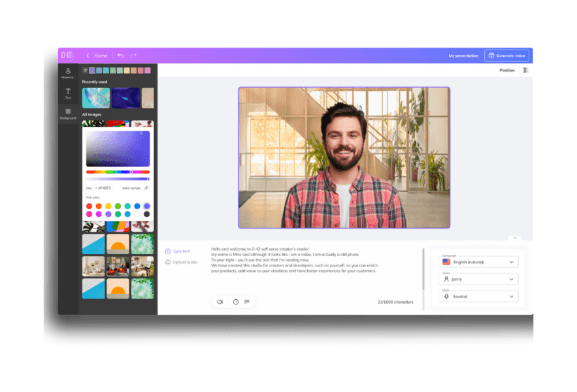The width and height of the screenshot is (577, 392).
Task: Go back to Home
Action: tap(97, 56)
